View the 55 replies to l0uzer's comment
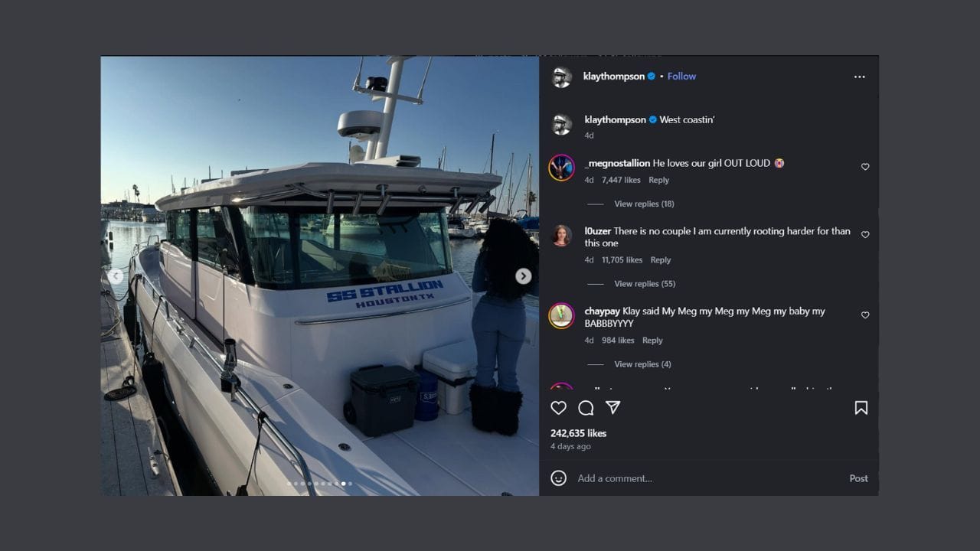Image resolution: width=980 pixels, height=551 pixels. pyautogui.click(x=645, y=283)
